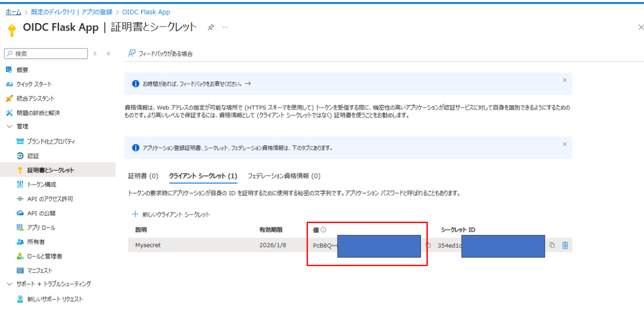Select the クライアント シークレット (1) tab

pos(203,176)
